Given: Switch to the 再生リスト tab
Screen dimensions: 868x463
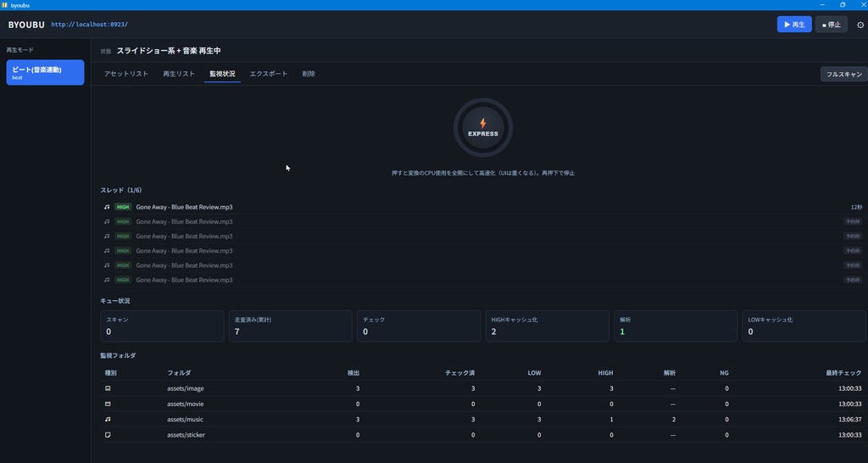Looking at the screenshot, I should click(179, 74).
